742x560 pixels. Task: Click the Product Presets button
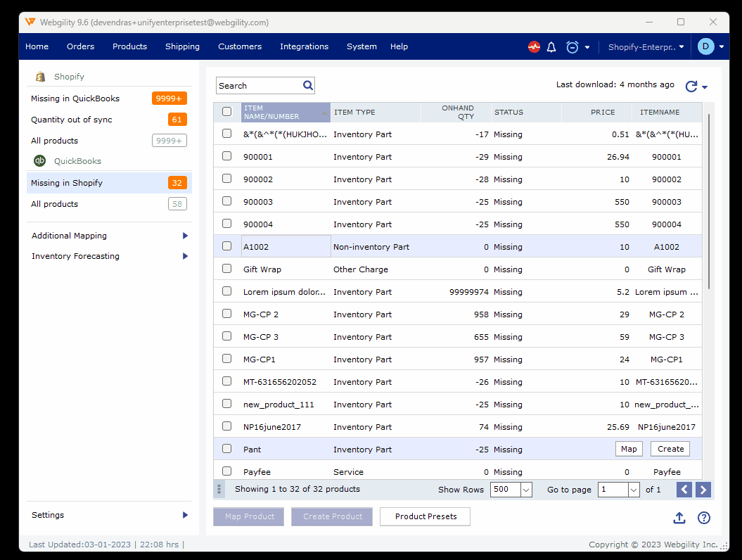(426, 516)
